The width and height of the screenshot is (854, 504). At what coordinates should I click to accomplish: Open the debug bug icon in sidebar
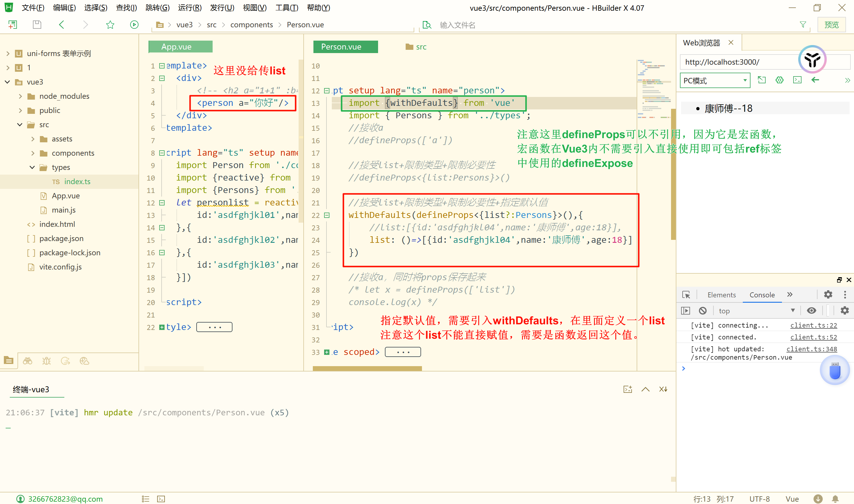click(47, 361)
